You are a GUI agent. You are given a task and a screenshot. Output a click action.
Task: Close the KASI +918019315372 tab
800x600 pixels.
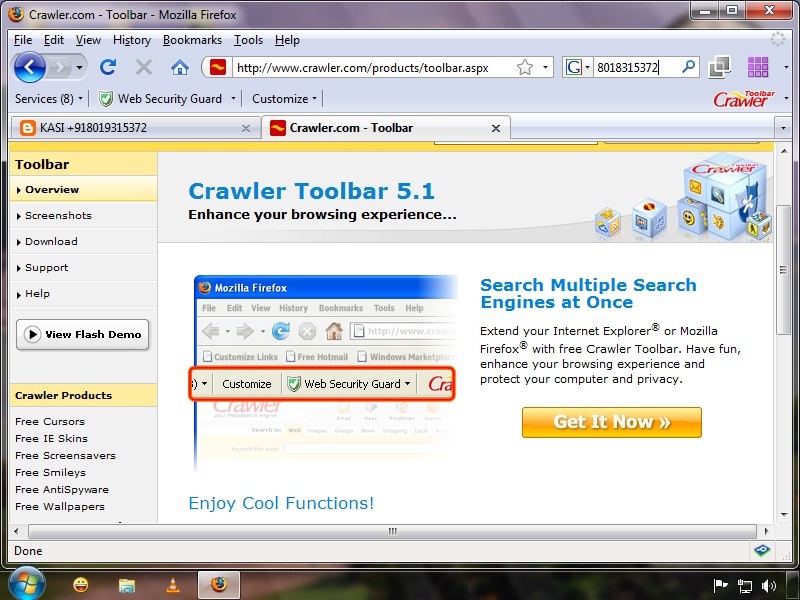pyautogui.click(x=245, y=128)
